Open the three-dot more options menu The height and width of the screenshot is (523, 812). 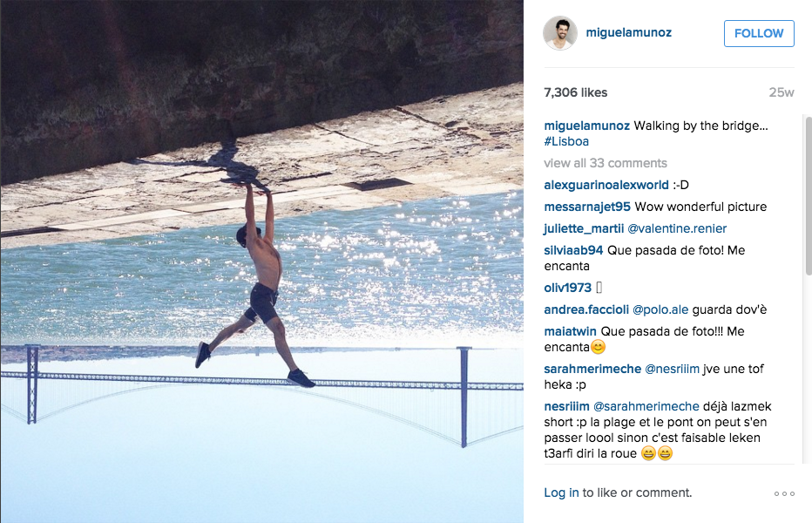point(784,493)
